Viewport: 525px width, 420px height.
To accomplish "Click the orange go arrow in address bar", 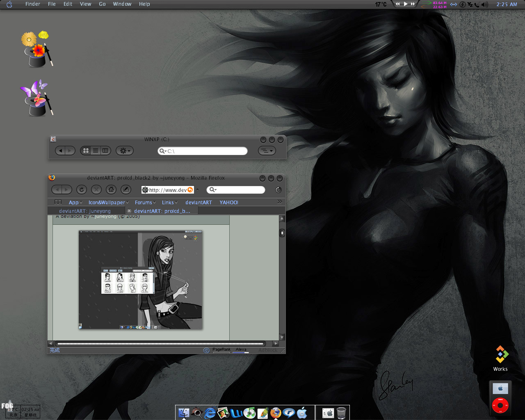I will tap(190, 190).
